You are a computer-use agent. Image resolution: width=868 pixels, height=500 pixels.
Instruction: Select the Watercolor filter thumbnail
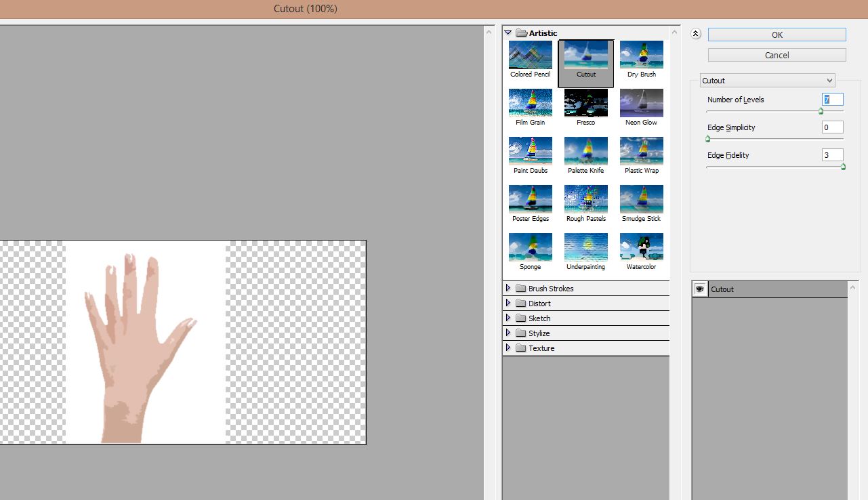(x=641, y=248)
